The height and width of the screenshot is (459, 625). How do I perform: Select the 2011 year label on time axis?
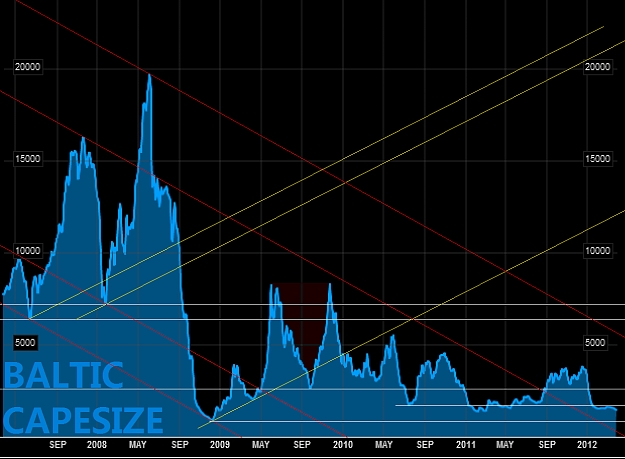(x=466, y=445)
